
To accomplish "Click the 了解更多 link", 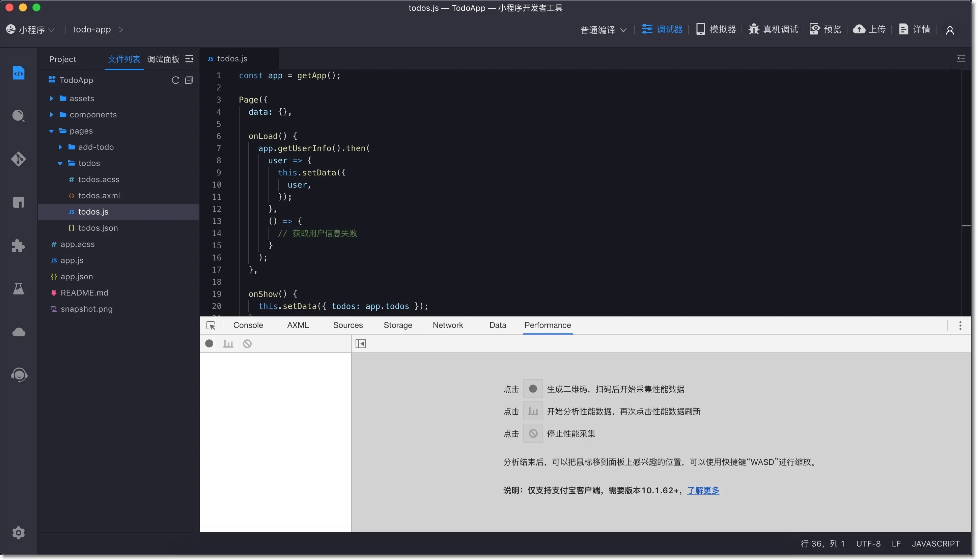I will tap(703, 491).
